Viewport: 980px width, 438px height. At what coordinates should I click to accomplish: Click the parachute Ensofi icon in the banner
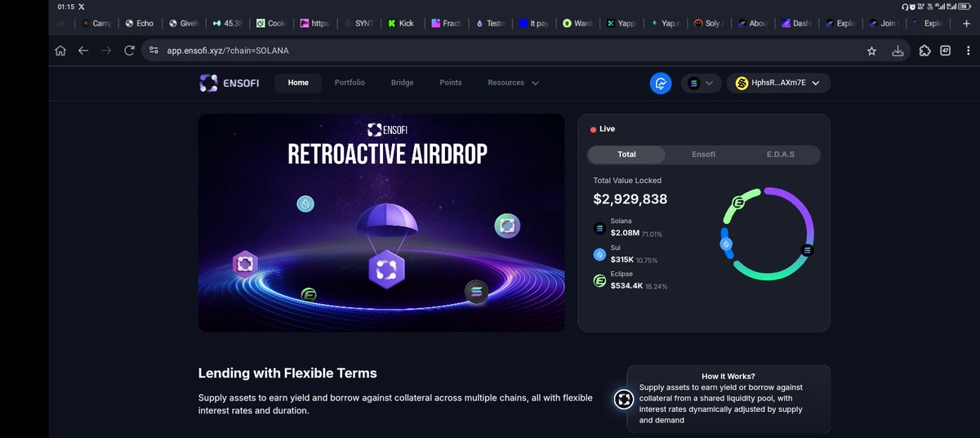click(387, 268)
